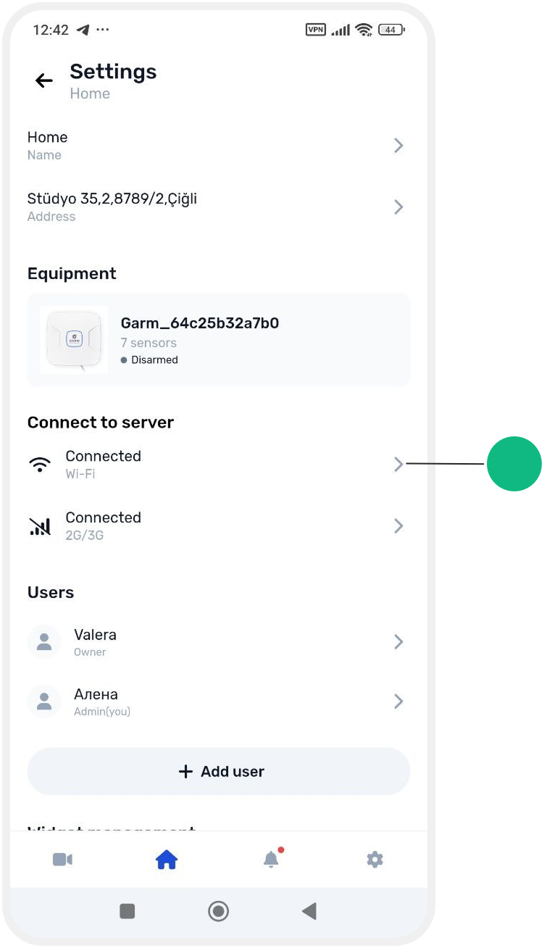560x948 pixels.
Task: Tap the Android circular home button
Action: click(x=218, y=911)
